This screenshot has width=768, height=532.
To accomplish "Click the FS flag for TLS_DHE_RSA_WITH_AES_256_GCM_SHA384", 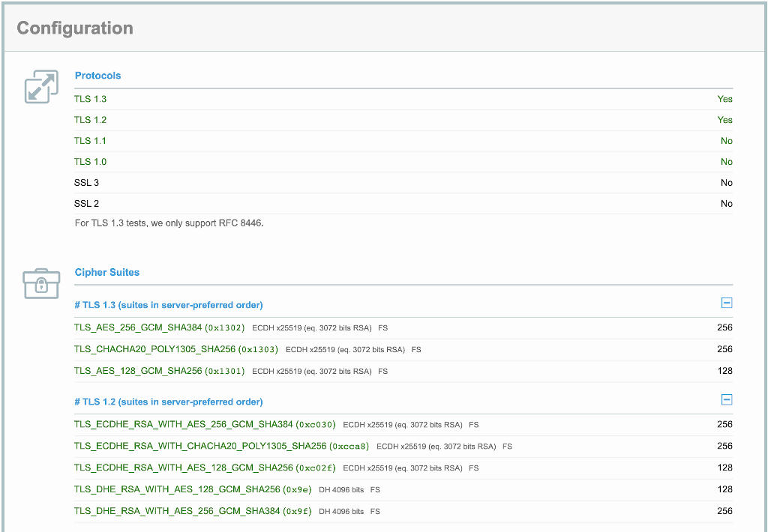I will point(375,512).
